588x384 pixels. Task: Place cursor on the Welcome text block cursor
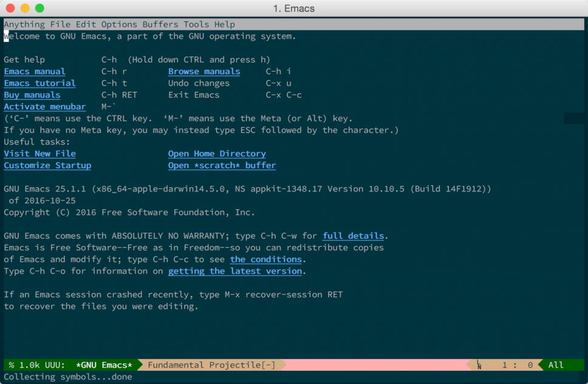tap(6, 36)
